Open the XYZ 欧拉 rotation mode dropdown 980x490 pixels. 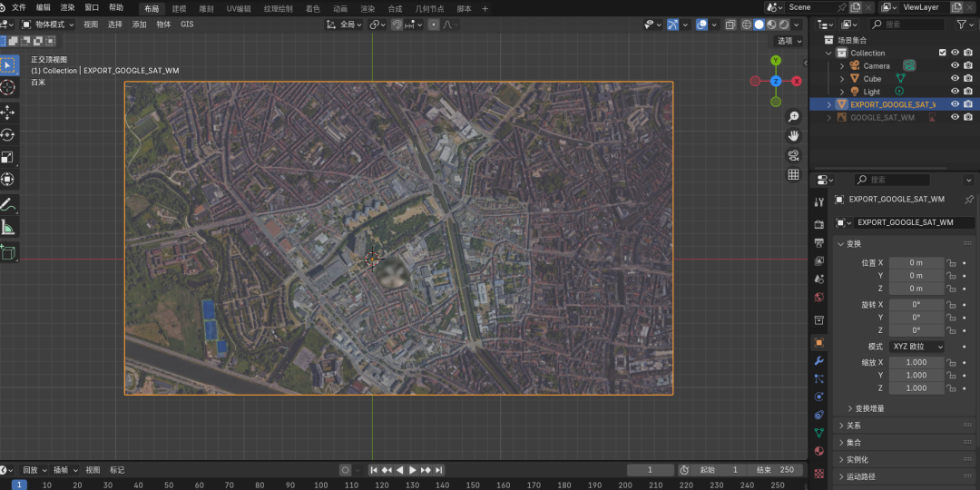pyautogui.click(x=916, y=347)
